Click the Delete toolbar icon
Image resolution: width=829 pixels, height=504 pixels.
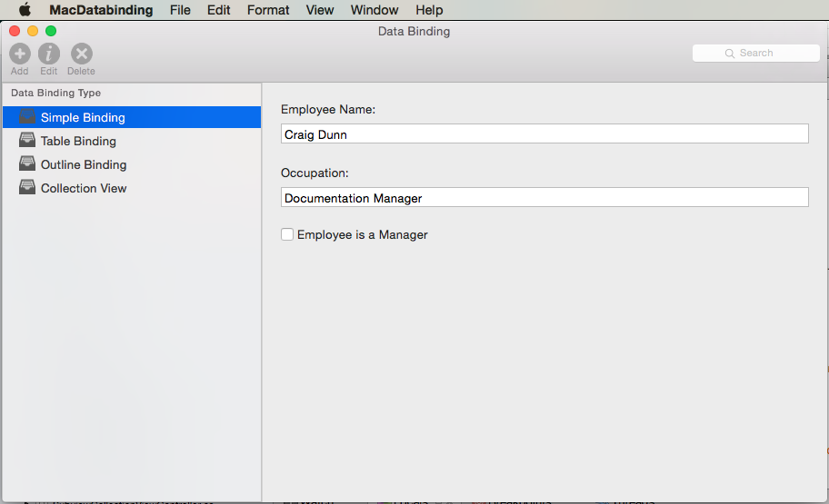pos(82,54)
